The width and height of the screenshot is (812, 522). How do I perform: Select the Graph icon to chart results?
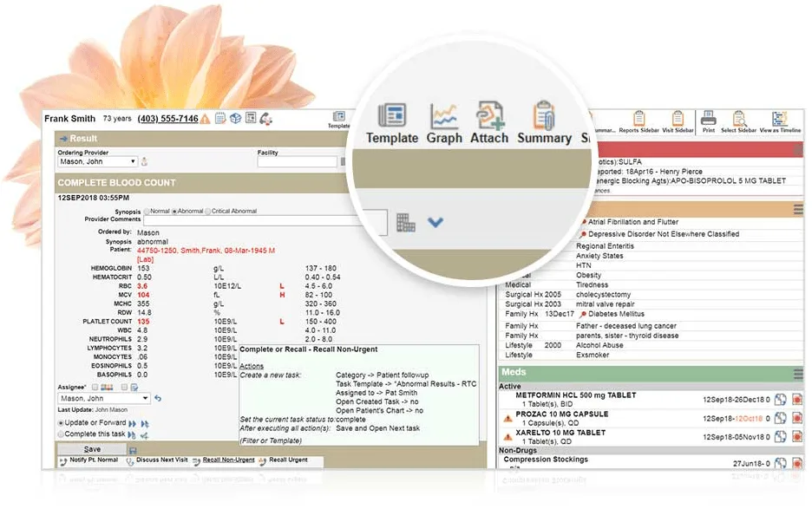pos(444,114)
